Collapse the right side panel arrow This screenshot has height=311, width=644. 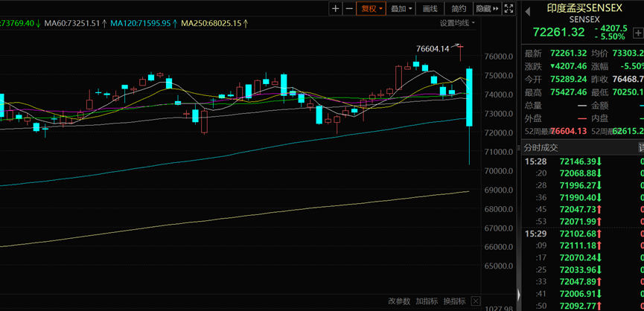click(x=519, y=295)
